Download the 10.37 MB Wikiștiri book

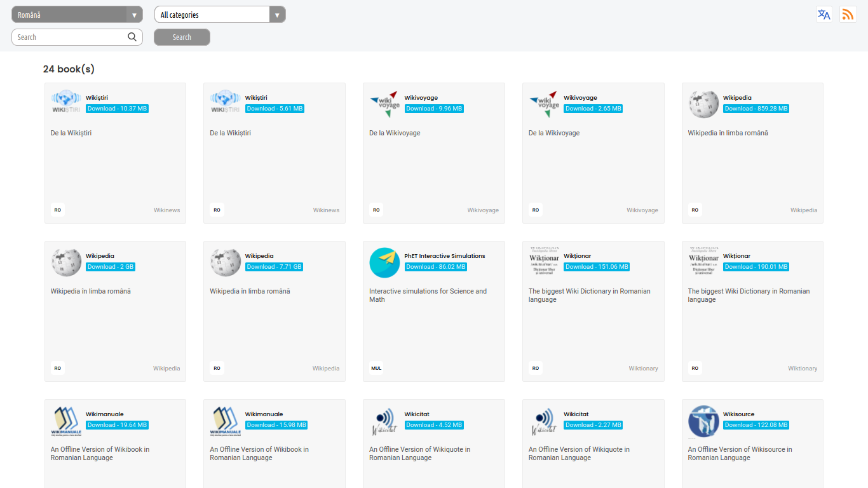[x=117, y=109]
